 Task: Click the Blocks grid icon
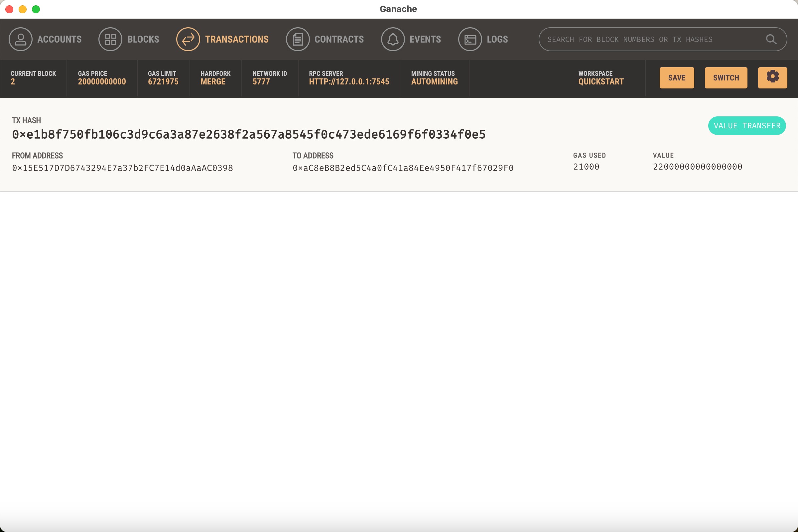[x=110, y=39]
